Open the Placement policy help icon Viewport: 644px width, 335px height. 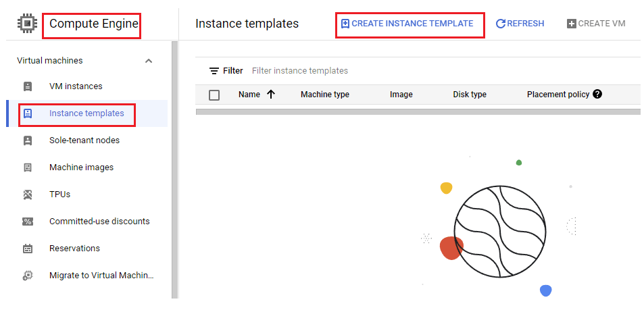[597, 94]
